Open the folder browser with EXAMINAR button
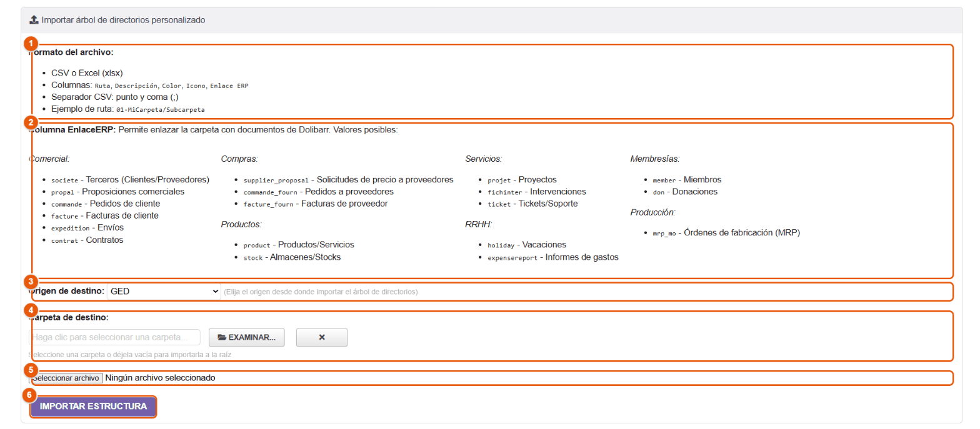Viewport: 980px width, 429px height. coord(246,337)
